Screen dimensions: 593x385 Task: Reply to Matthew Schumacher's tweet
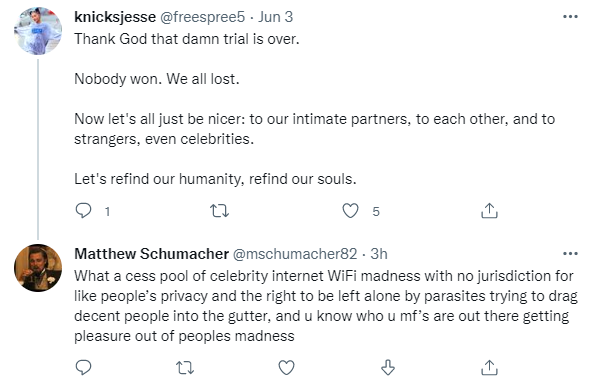(x=84, y=367)
